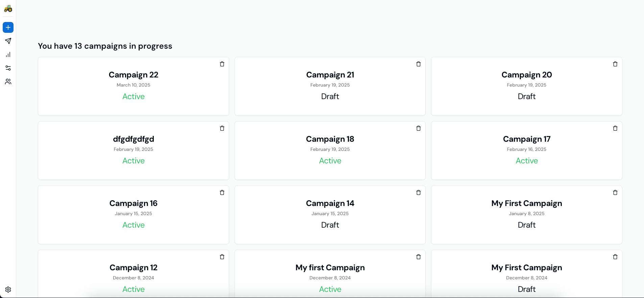Open Campaign 16 card

coord(134,215)
